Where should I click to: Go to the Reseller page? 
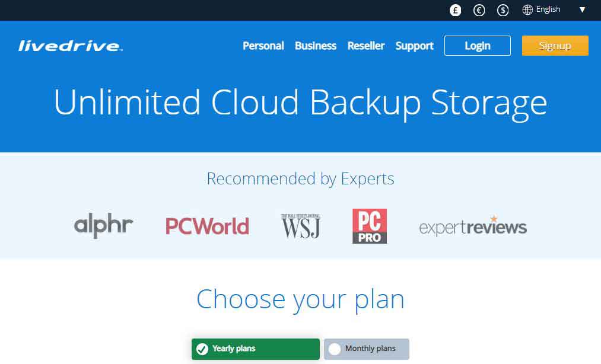[366, 46]
